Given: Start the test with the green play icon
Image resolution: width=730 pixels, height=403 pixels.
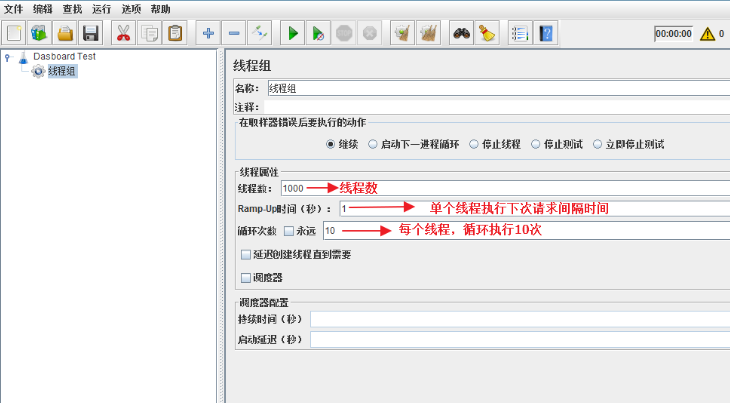Looking at the screenshot, I should click(x=293, y=33).
